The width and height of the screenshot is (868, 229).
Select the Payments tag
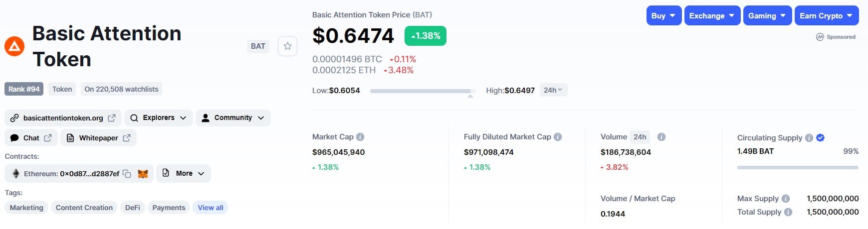click(169, 208)
